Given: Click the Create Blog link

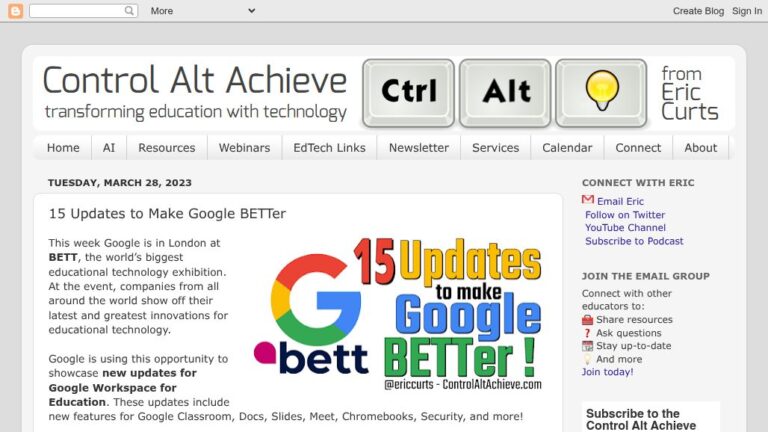Looking at the screenshot, I should tap(698, 11).
